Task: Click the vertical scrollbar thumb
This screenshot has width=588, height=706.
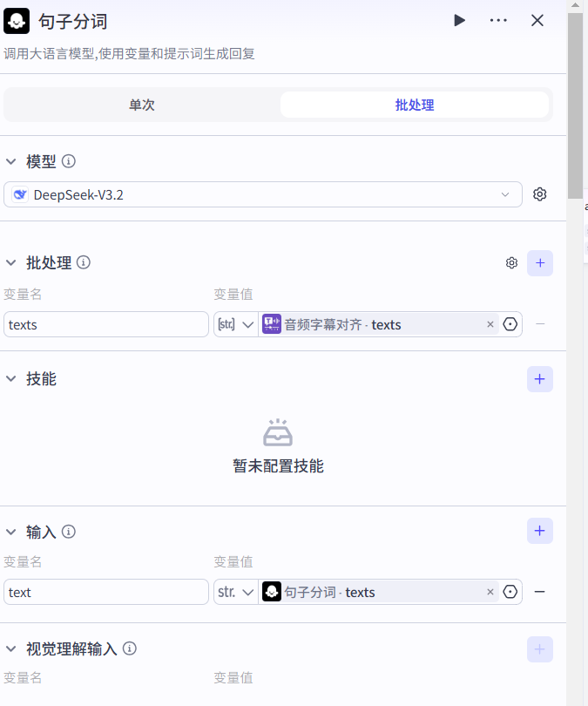Action: pos(575,105)
